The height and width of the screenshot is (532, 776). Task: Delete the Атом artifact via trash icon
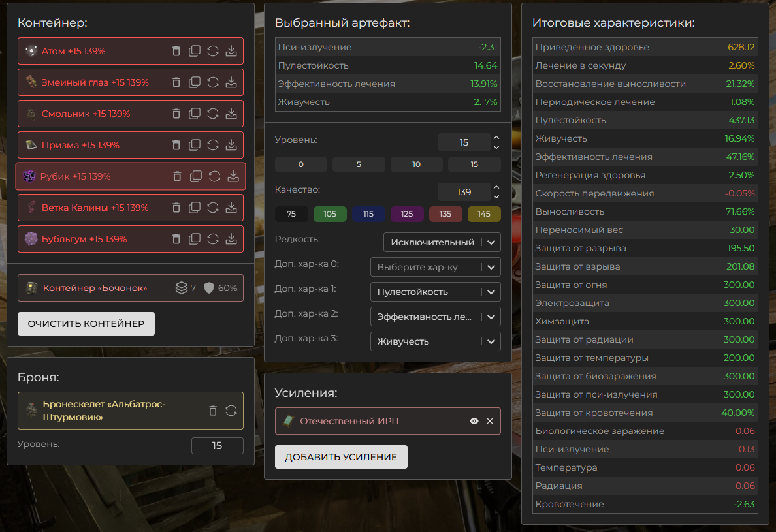pos(176,51)
